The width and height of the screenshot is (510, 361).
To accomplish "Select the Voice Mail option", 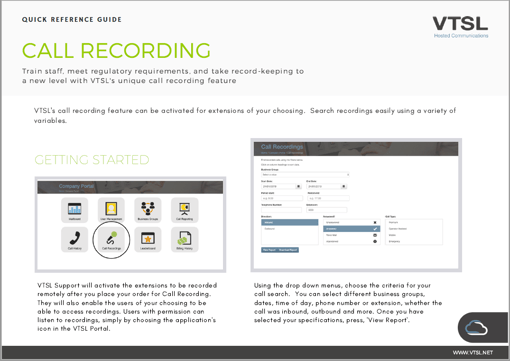I will (x=352, y=235).
